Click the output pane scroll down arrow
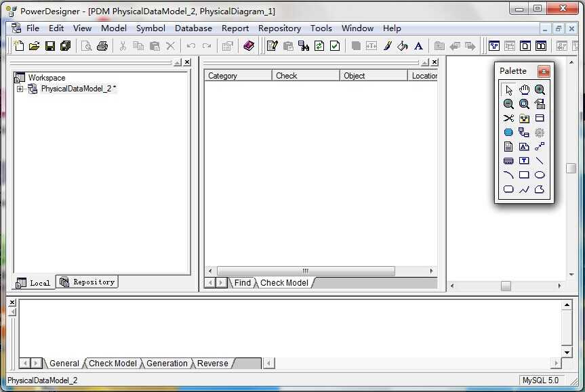 click(567, 352)
